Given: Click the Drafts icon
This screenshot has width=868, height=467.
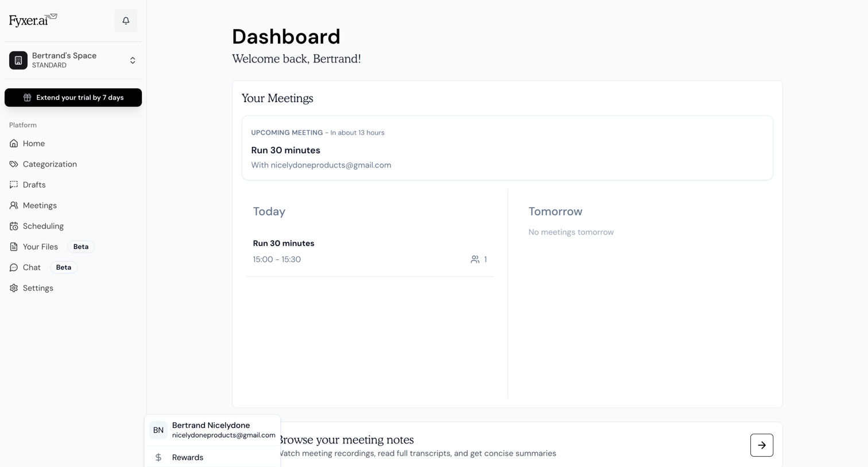Looking at the screenshot, I should 14,185.
